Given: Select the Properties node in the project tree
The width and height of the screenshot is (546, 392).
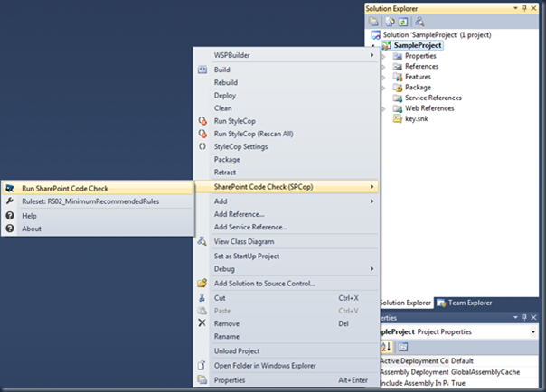Looking at the screenshot, I should (x=420, y=56).
